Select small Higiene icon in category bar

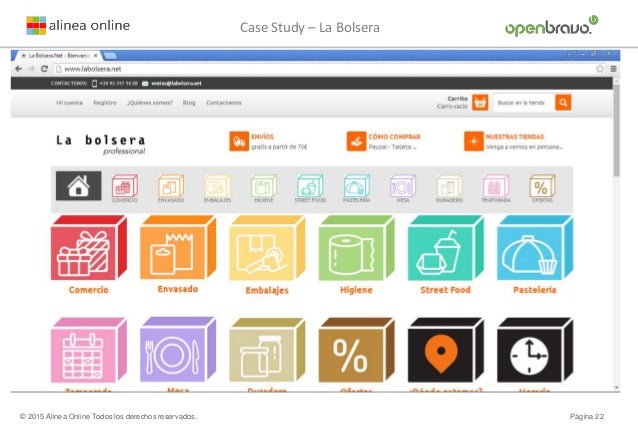click(264, 186)
